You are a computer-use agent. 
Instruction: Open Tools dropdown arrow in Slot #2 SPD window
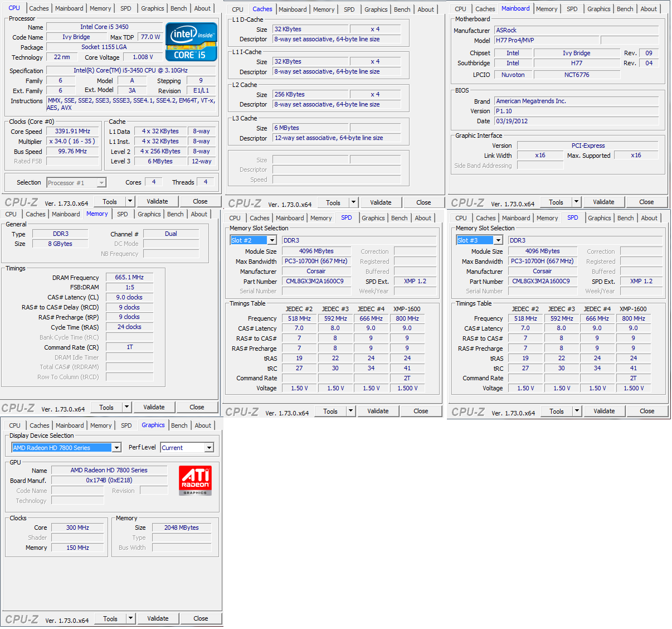351,411
